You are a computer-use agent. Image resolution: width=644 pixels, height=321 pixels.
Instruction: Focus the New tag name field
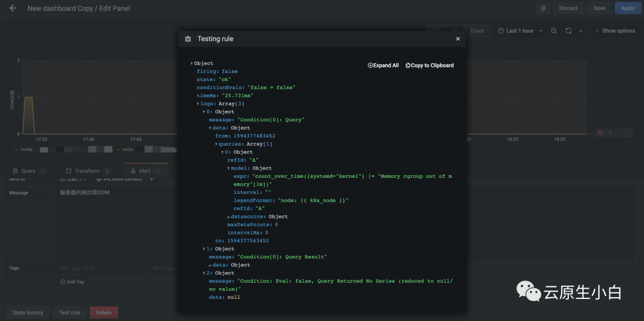pos(103,268)
